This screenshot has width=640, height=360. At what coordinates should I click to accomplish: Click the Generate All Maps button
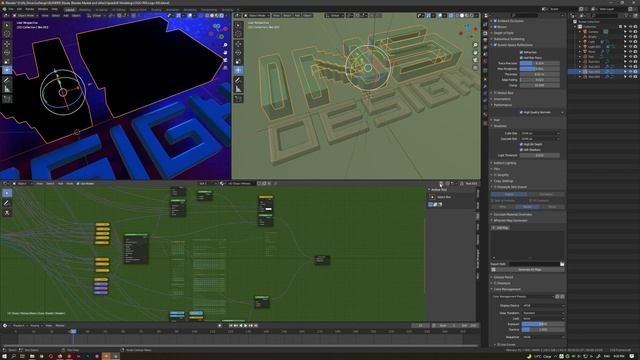tap(529, 270)
